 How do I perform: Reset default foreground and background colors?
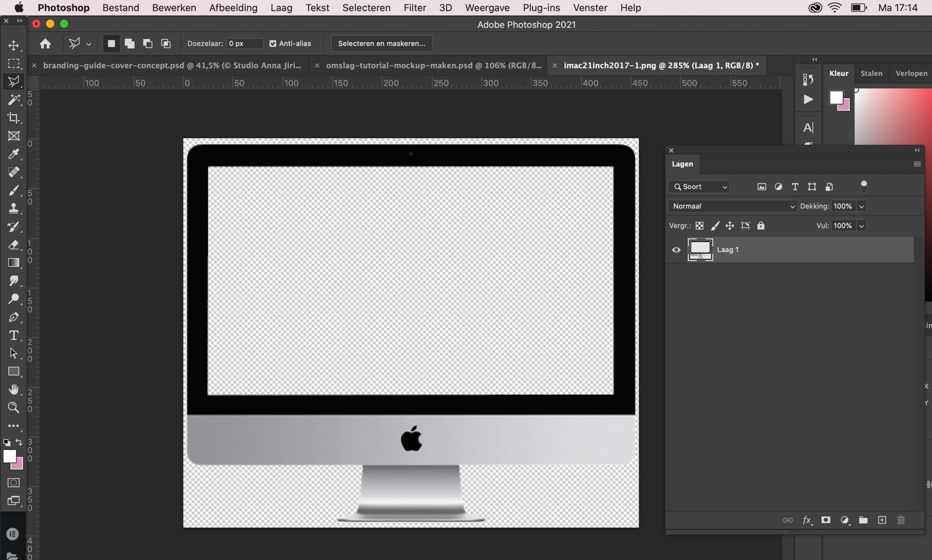click(7, 442)
